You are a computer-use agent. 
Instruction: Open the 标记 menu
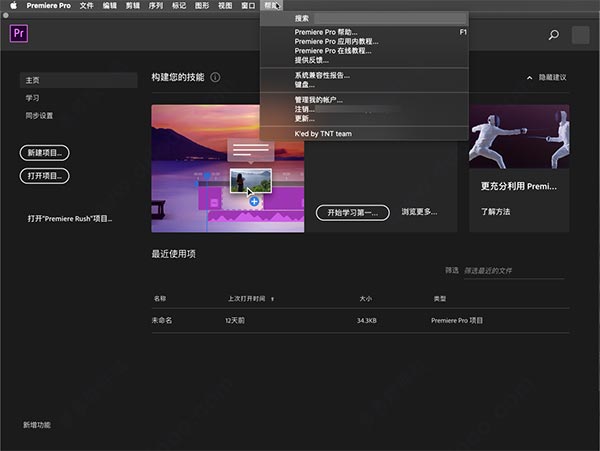point(179,5)
